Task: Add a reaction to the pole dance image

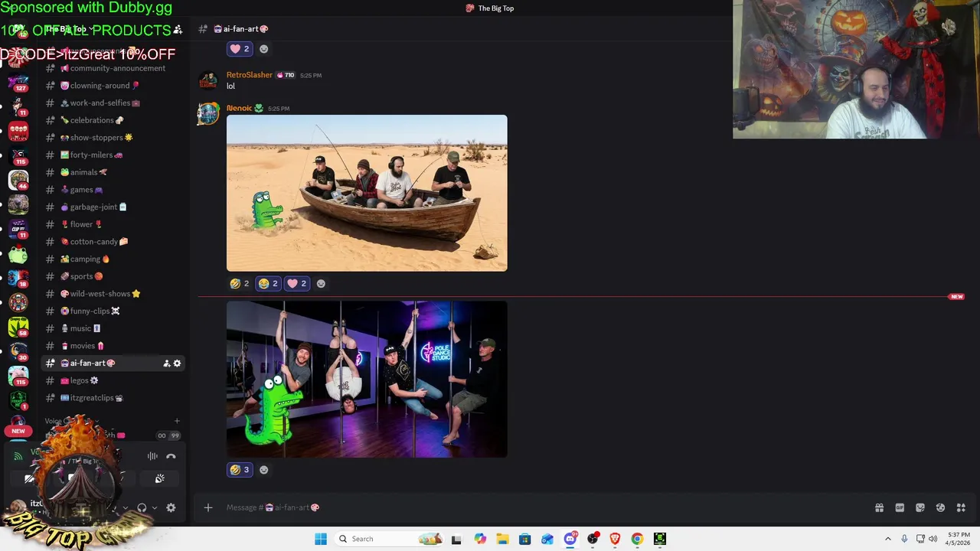Action: pos(263,470)
